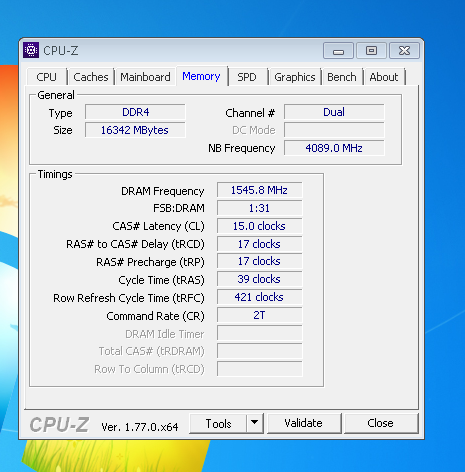The height and width of the screenshot is (472, 465).
Task: Click the 15.0 clocks CAS Latency value
Action: click(260, 226)
